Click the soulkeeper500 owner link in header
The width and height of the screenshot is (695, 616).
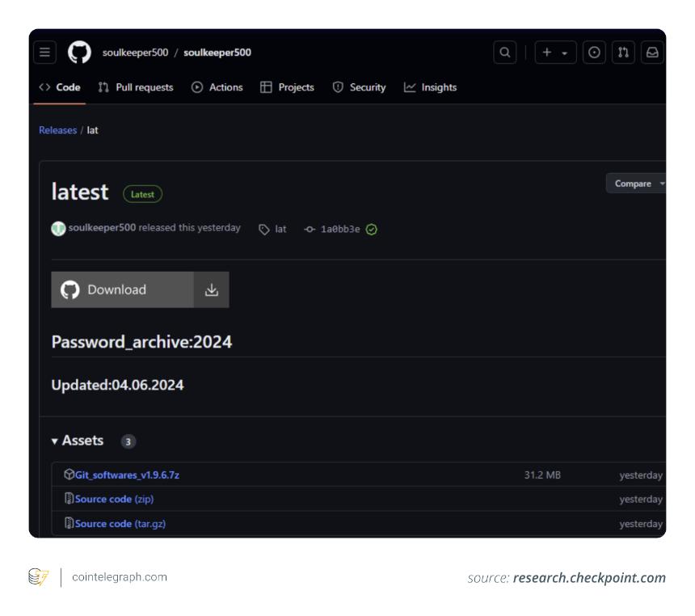click(x=135, y=53)
